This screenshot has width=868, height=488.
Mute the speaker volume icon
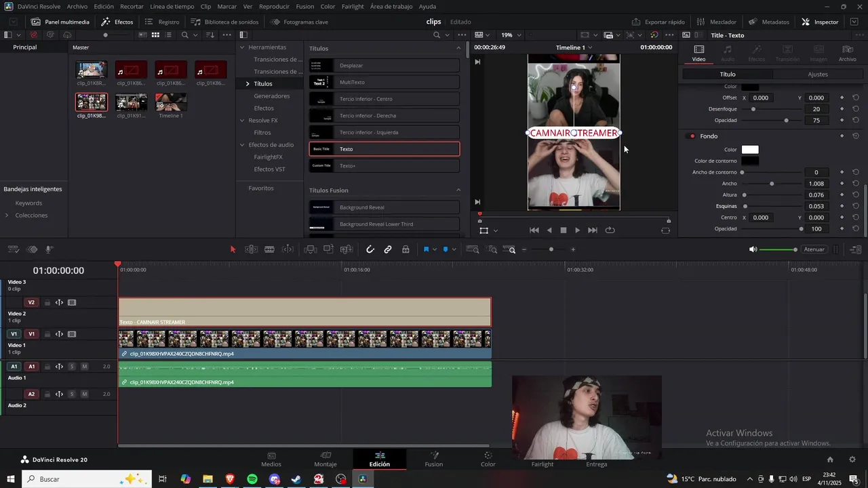(753, 249)
